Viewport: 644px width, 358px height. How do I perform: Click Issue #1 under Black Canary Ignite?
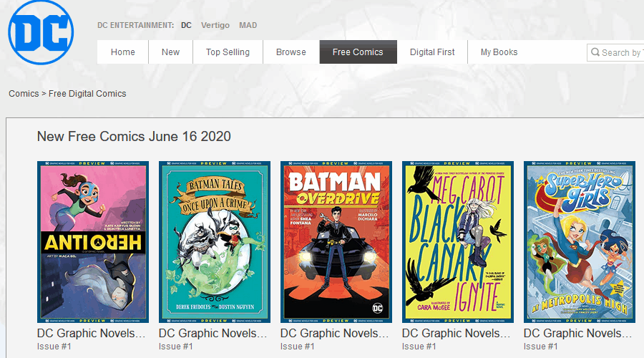[x=419, y=347]
